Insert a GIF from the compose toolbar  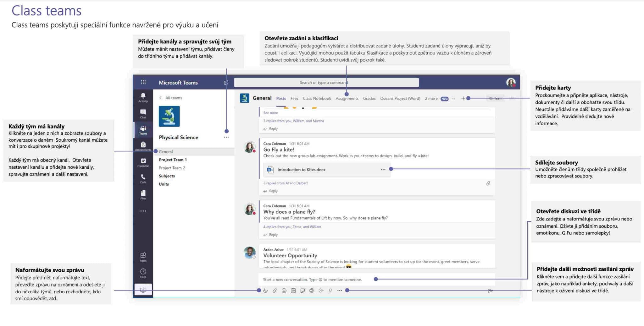pyautogui.click(x=293, y=291)
